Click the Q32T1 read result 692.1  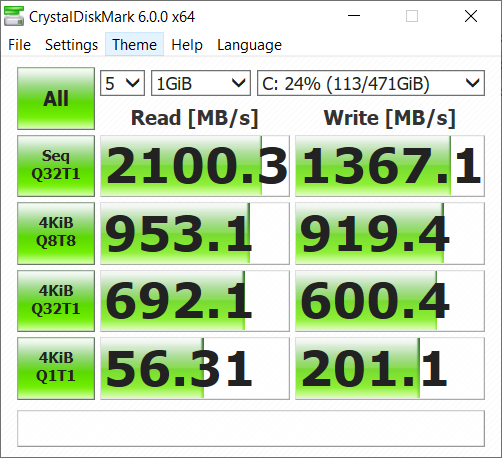pos(195,301)
